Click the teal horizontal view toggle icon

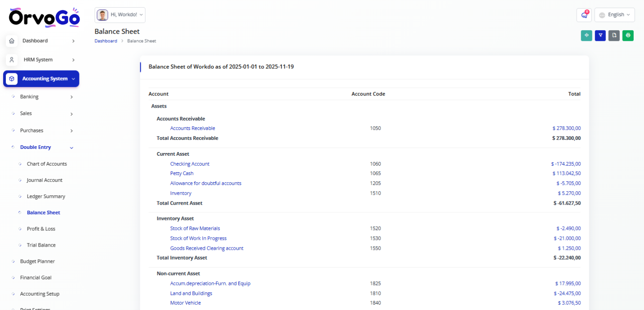click(x=586, y=36)
